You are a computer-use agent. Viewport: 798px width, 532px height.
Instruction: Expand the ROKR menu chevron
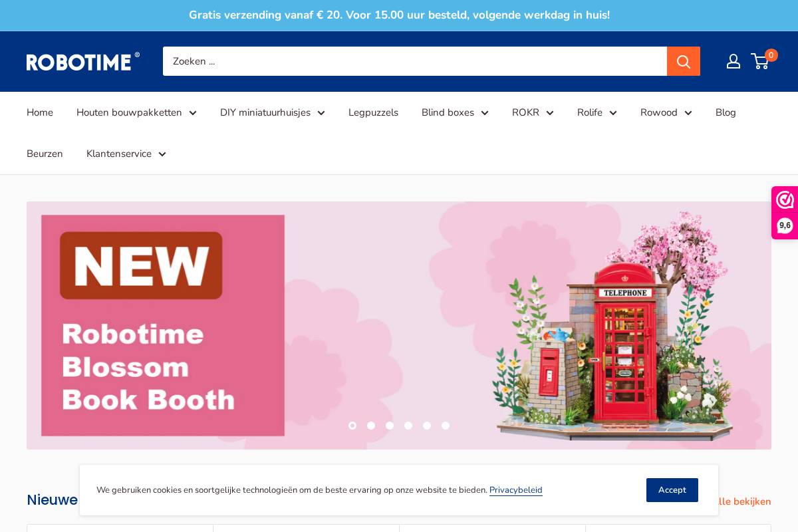tap(550, 112)
